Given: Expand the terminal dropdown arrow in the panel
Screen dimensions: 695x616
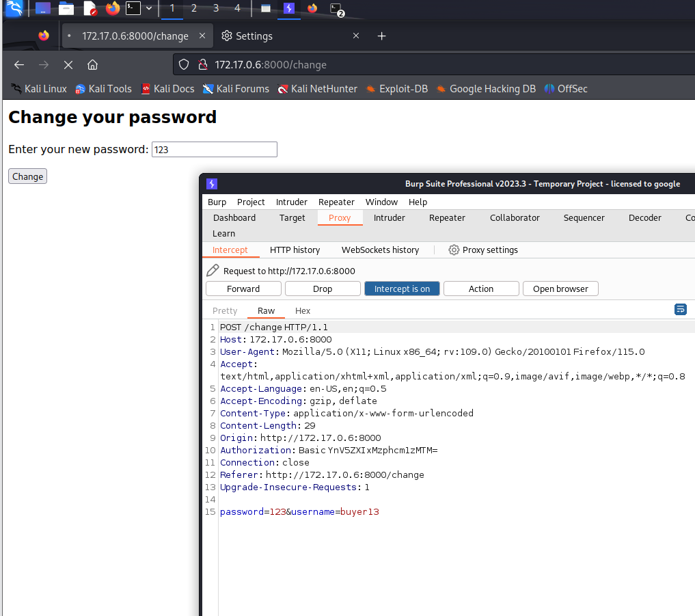Looking at the screenshot, I should (149, 8).
